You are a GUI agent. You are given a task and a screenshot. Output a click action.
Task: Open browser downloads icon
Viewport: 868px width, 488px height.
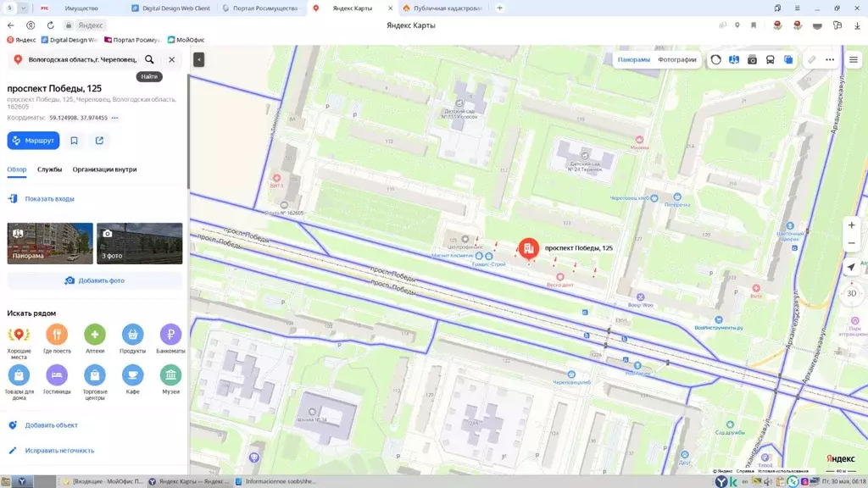tap(857, 25)
